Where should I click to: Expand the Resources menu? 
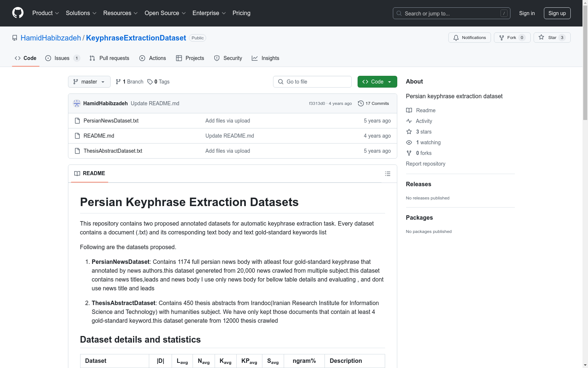tap(121, 13)
